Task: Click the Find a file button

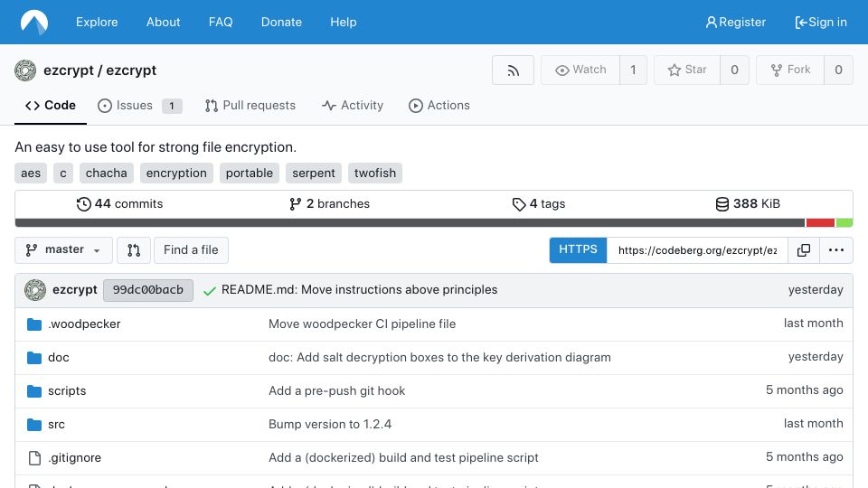Action: click(191, 250)
